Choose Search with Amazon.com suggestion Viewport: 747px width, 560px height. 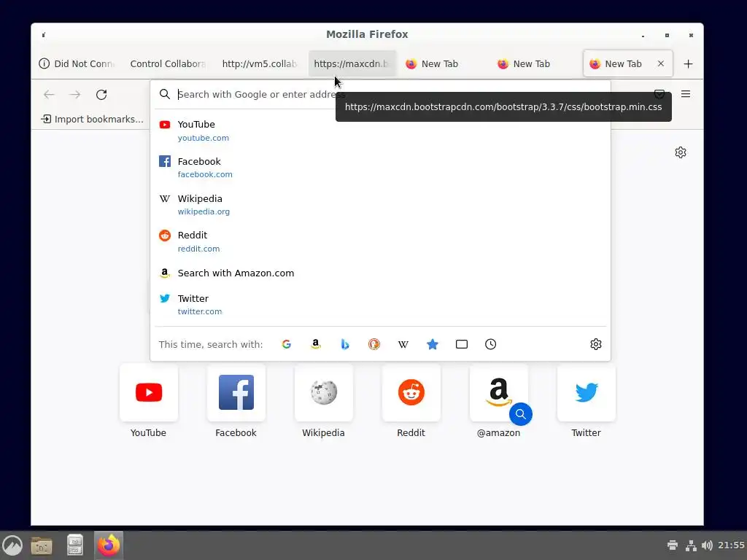(x=380, y=273)
